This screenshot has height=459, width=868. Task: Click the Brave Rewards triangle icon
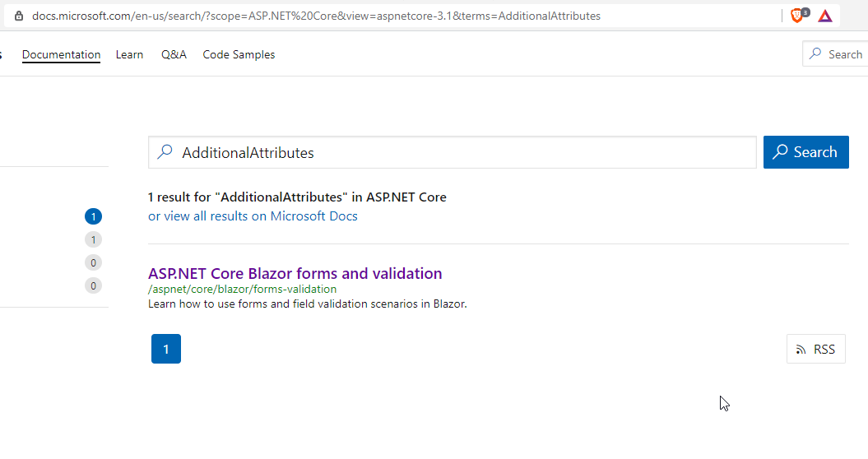(x=825, y=16)
